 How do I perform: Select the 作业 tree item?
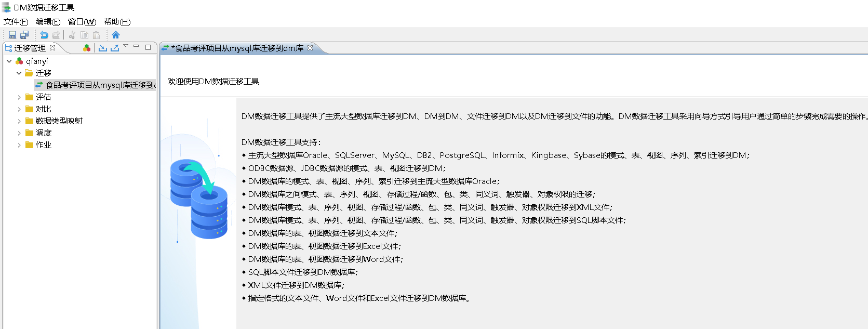point(44,145)
